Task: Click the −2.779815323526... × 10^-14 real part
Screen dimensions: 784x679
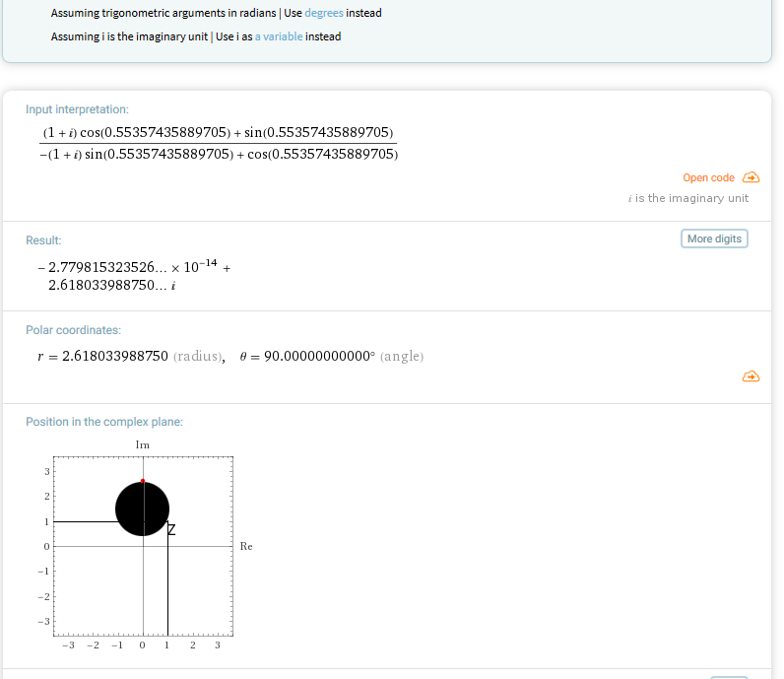Action: [x=128, y=266]
